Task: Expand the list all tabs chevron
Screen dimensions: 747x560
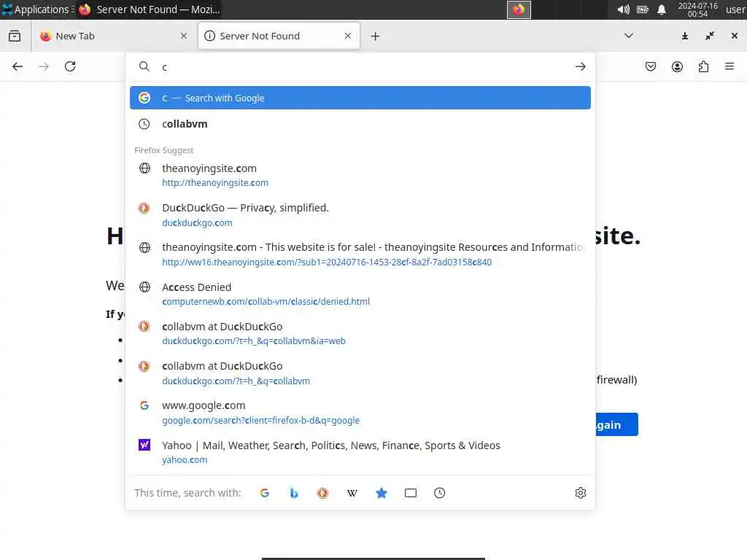Action: [629, 36]
